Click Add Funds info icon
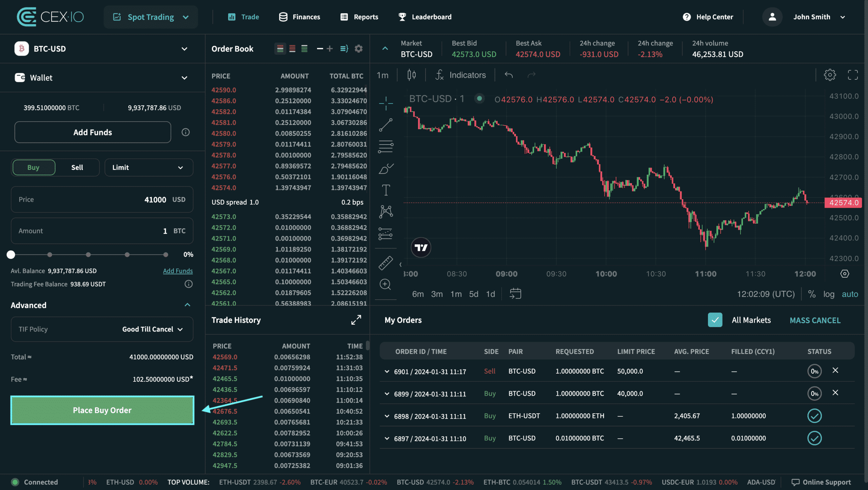The width and height of the screenshot is (868, 490). click(x=185, y=132)
